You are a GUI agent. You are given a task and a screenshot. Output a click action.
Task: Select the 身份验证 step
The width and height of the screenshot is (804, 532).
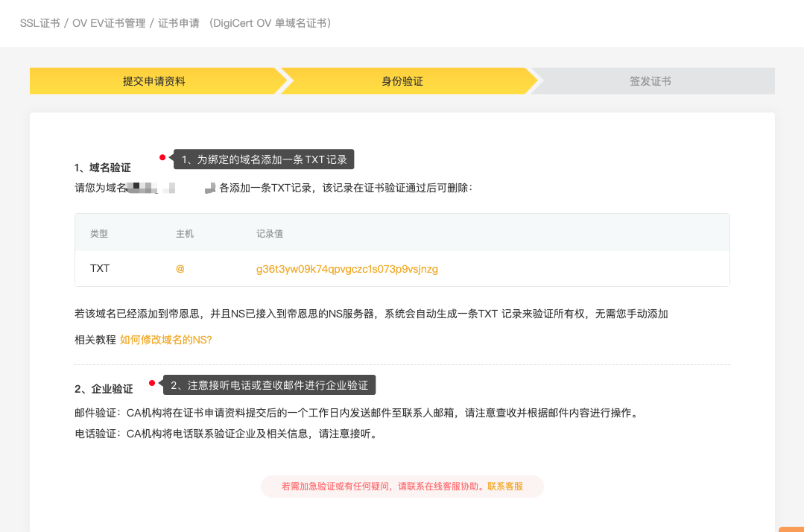(402, 81)
